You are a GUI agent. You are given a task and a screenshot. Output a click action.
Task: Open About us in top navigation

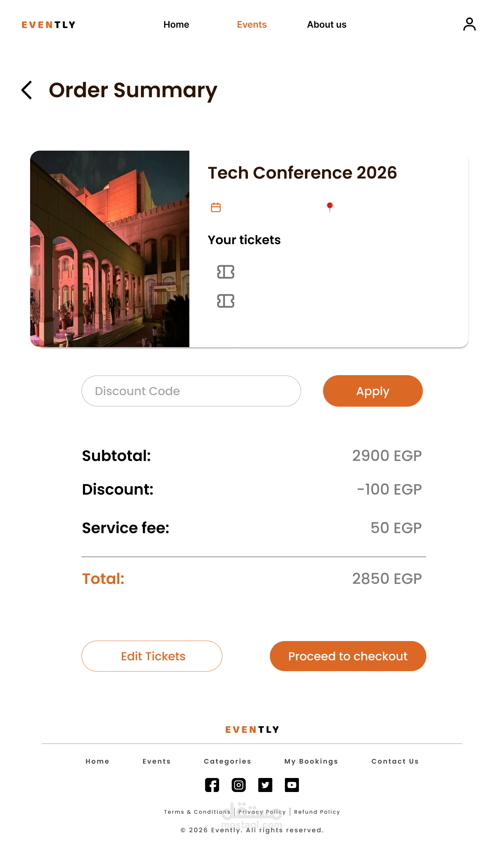click(327, 25)
